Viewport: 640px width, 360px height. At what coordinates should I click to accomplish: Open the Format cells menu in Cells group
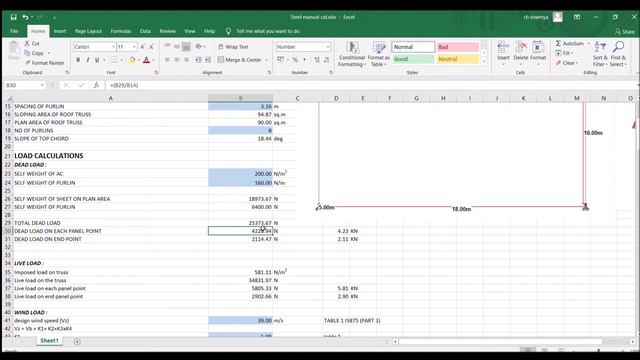538,53
